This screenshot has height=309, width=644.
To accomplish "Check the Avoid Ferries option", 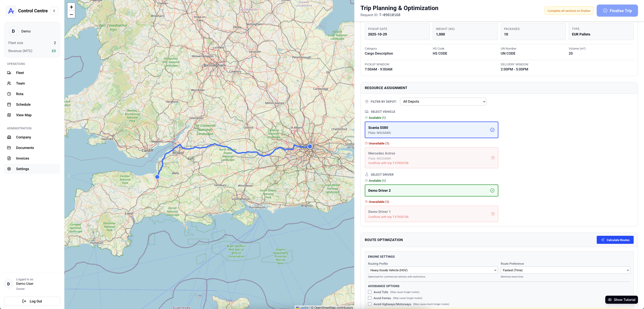I will [370, 298].
